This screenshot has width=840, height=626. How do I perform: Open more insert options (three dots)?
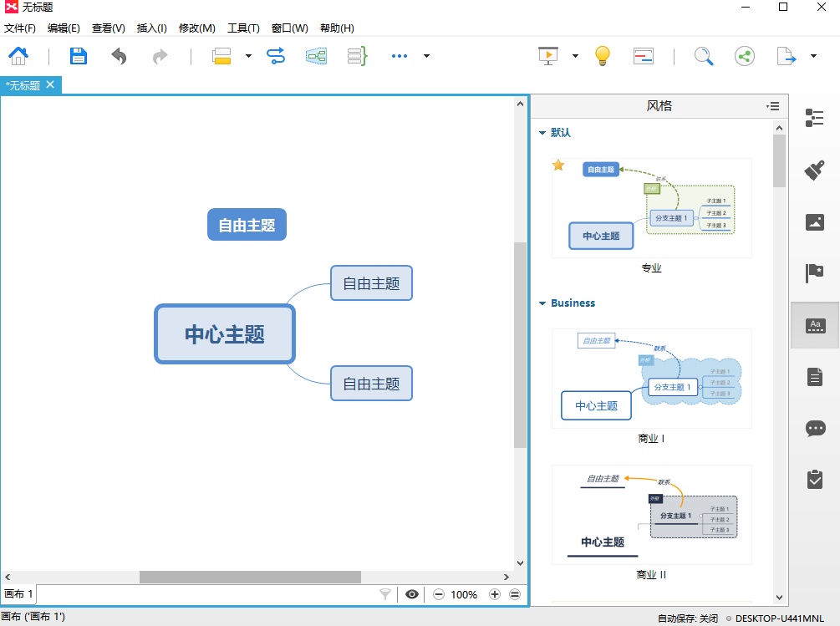coord(400,56)
